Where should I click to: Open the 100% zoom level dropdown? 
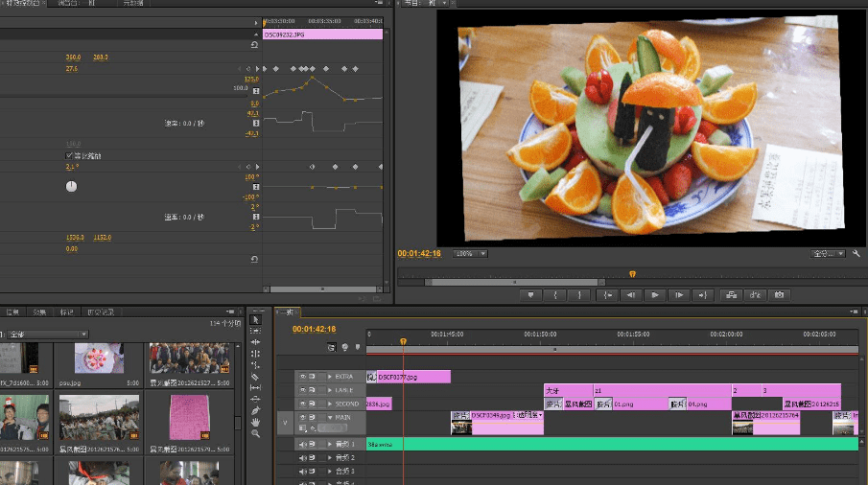pos(470,254)
